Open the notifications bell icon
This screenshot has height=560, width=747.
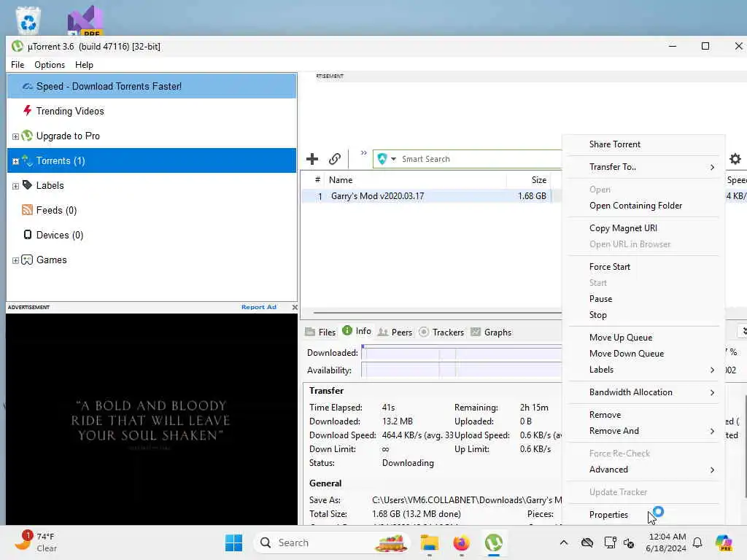pos(697,542)
